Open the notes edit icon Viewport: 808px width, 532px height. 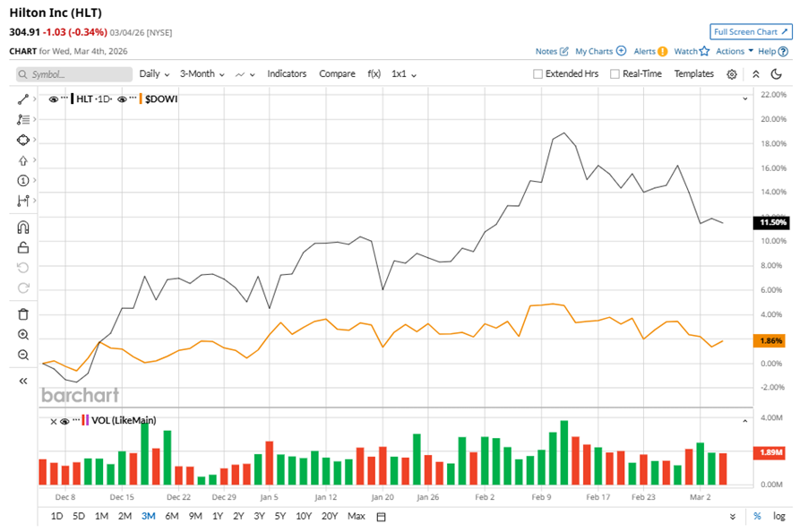[x=564, y=52]
